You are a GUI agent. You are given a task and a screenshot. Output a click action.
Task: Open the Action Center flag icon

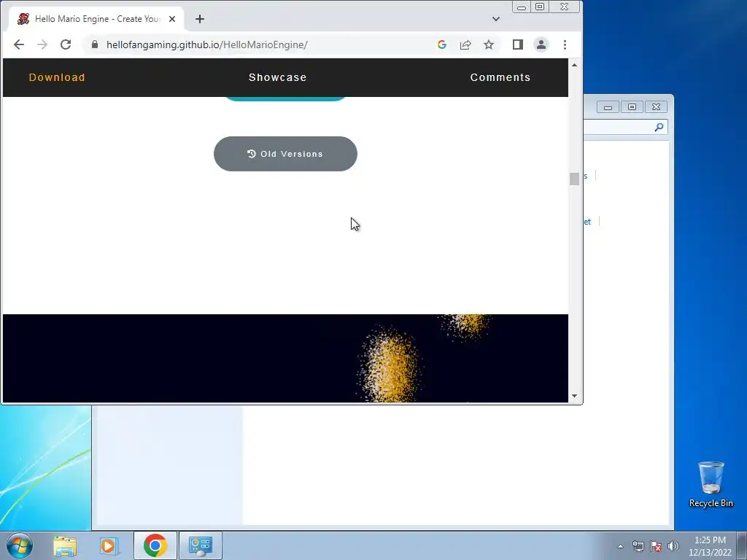[656, 546]
